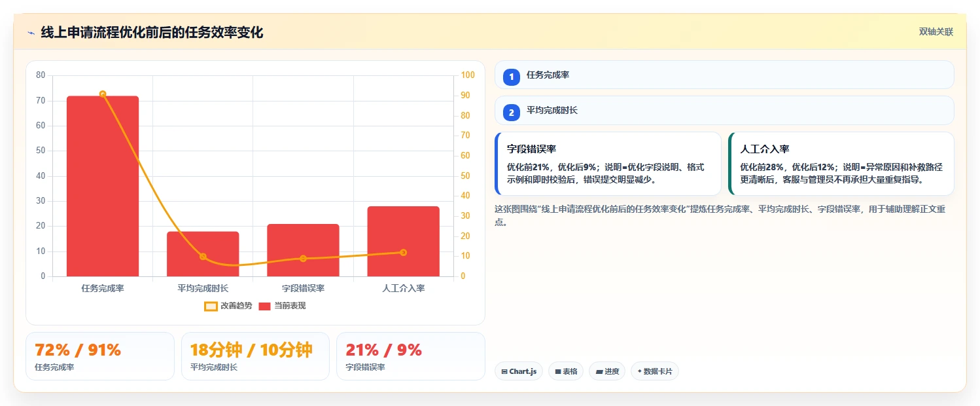This screenshot has height=406, width=980.
Task: Click line point on 人工介入率 bar
Action: click(403, 252)
